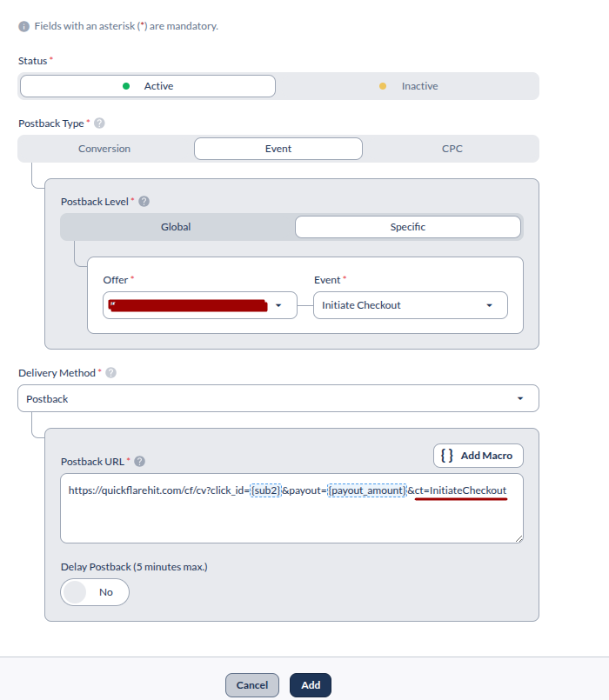The height and width of the screenshot is (700, 609).
Task: Click the Add button
Action: [x=311, y=685]
